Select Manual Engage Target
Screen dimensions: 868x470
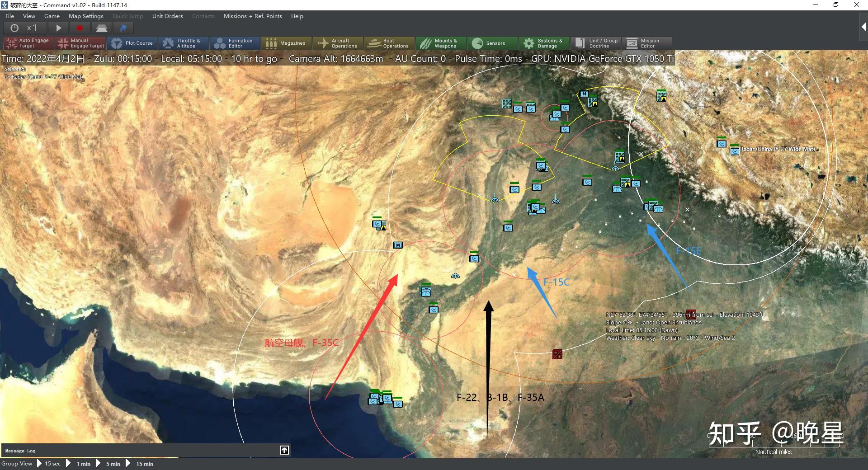(80, 43)
